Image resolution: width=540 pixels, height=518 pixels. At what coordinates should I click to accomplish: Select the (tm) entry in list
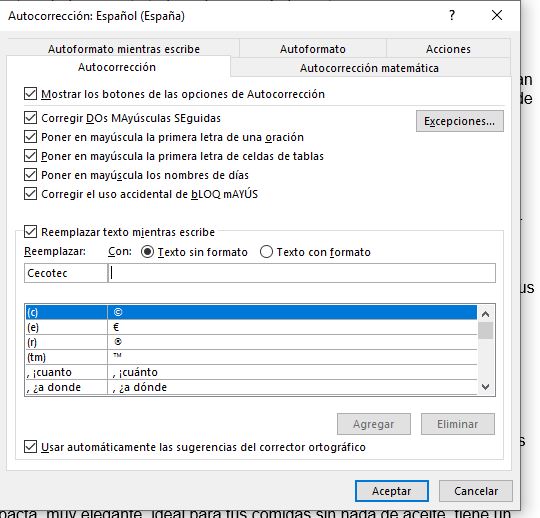[x=251, y=357]
